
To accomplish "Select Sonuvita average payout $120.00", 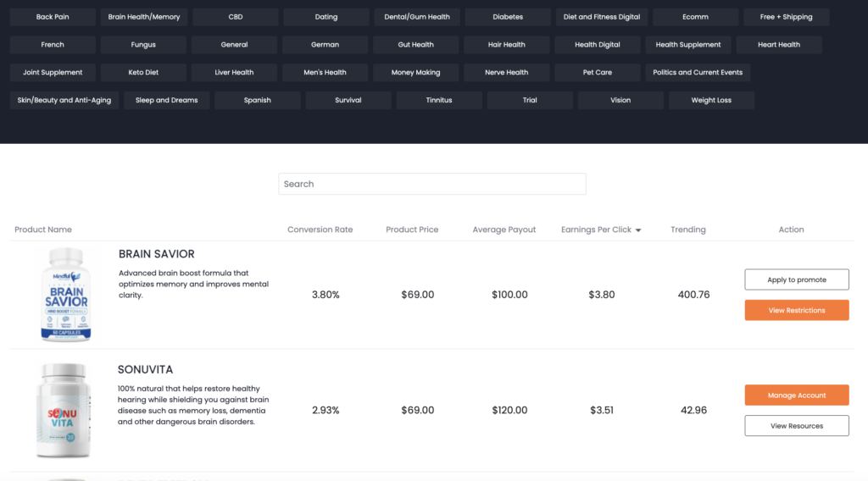I will pos(509,410).
